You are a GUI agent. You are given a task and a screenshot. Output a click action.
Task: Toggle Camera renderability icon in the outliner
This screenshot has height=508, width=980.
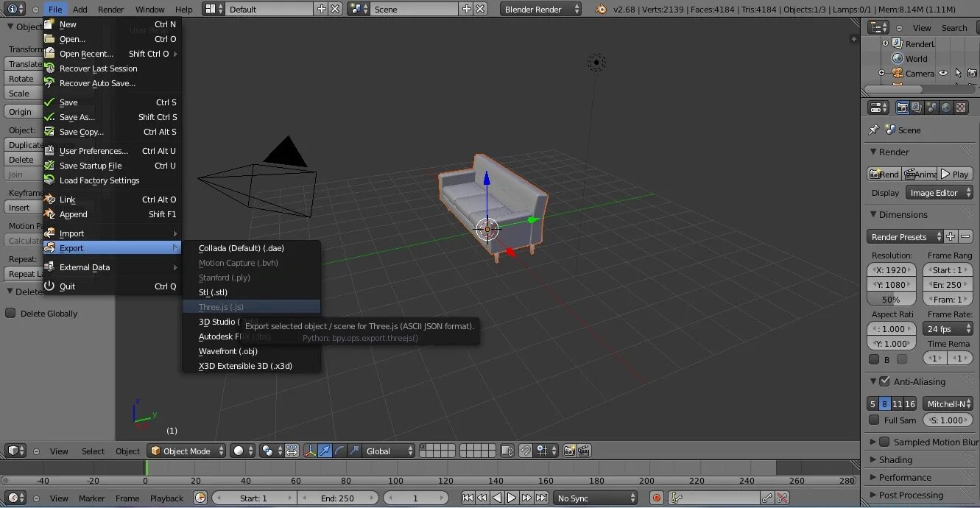point(972,73)
